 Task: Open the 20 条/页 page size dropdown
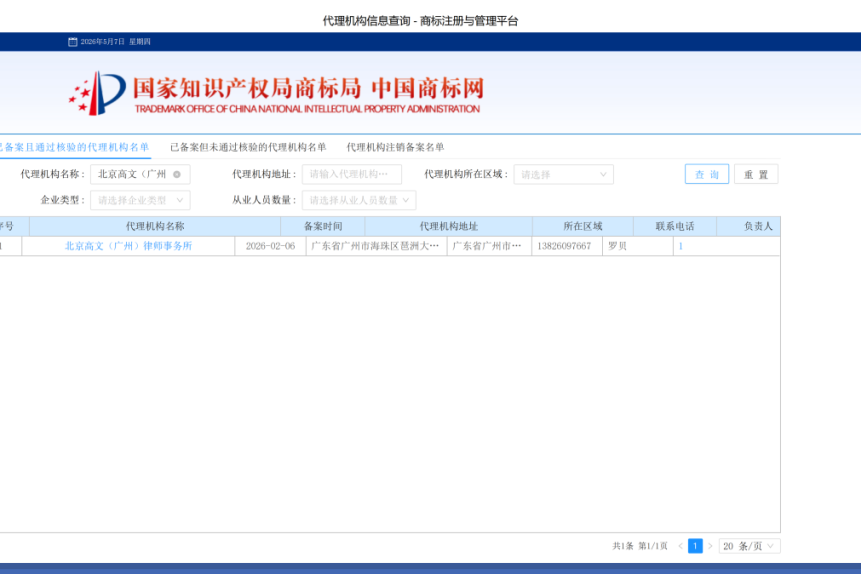pos(749,546)
